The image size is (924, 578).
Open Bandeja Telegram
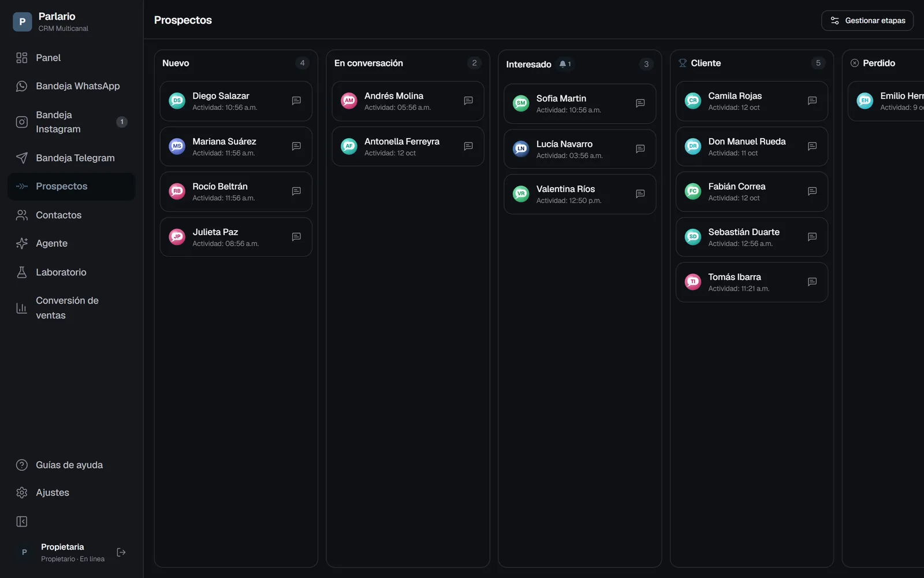72,158
